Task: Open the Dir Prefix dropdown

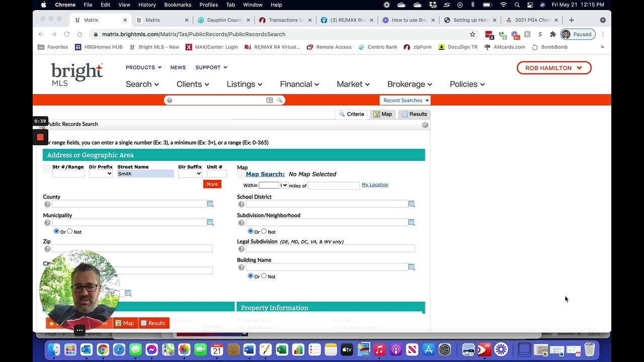Action: point(101,173)
